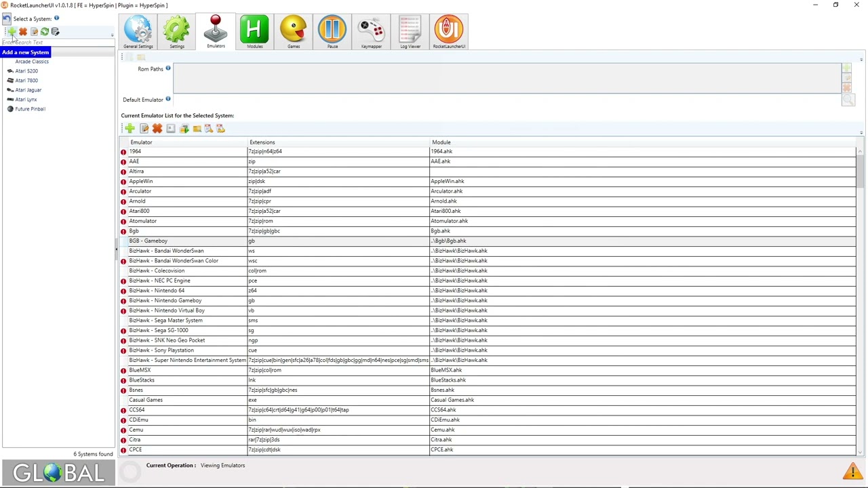
Task: Click Edit Rom Path icon beside path box
Action: (x=847, y=79)
